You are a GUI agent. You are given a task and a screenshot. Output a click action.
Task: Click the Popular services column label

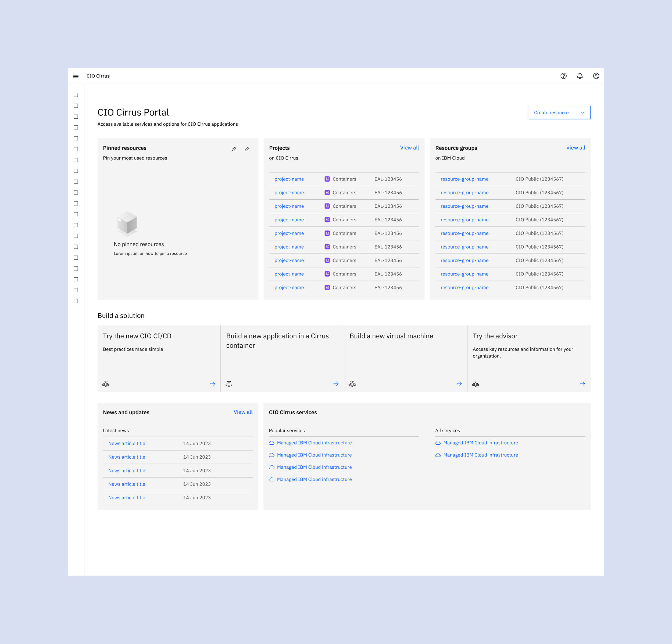287,431
